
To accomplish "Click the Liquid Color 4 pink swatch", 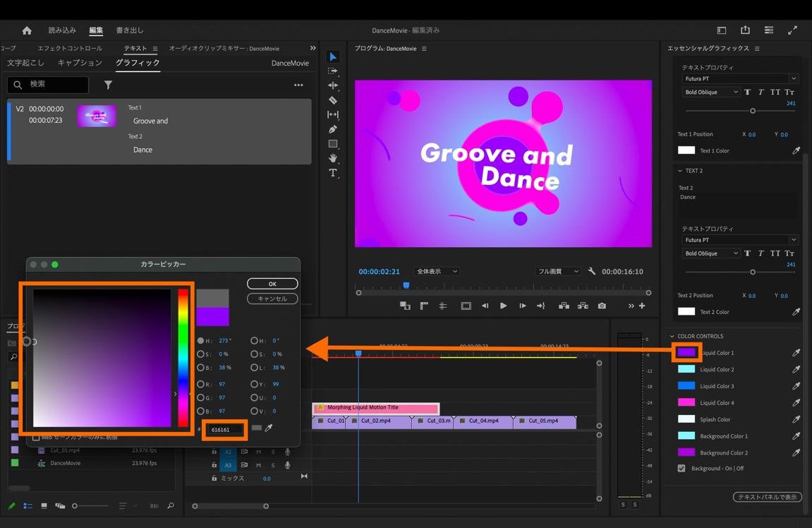I will (686, 402).
